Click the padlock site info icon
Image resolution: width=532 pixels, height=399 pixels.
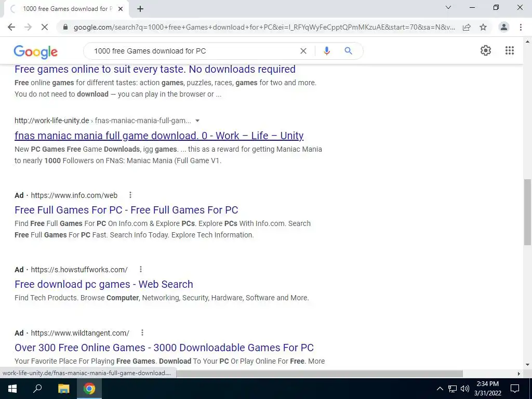pyautogui.click(x=65, y=27)
